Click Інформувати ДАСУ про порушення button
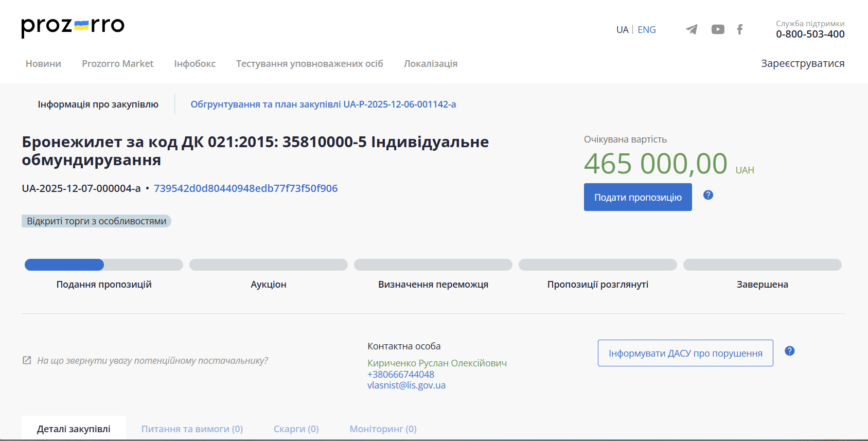Screen dimensions: 868x441 click(x=685, y=353)
